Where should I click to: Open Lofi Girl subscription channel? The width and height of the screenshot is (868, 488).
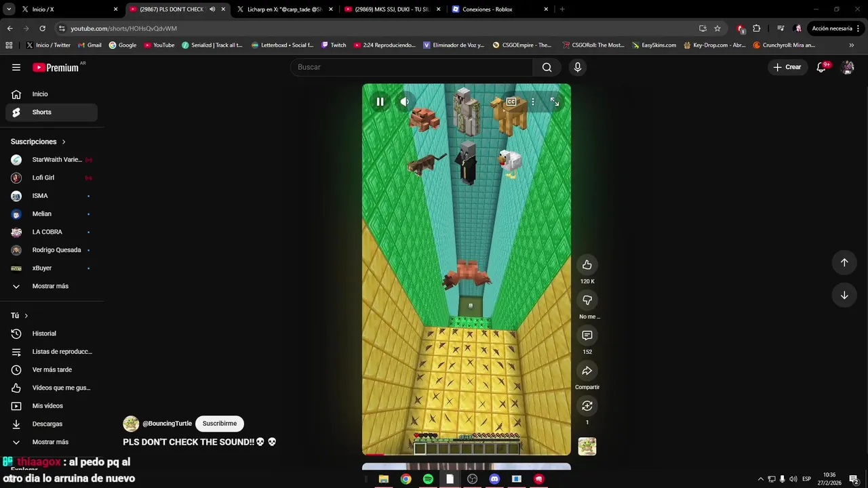click(x=52, y=178)
